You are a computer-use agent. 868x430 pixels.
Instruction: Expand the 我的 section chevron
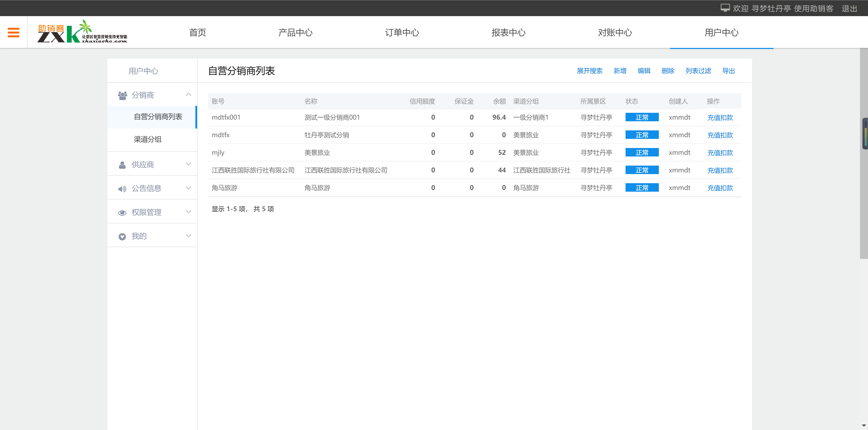(x=188, y=236)
